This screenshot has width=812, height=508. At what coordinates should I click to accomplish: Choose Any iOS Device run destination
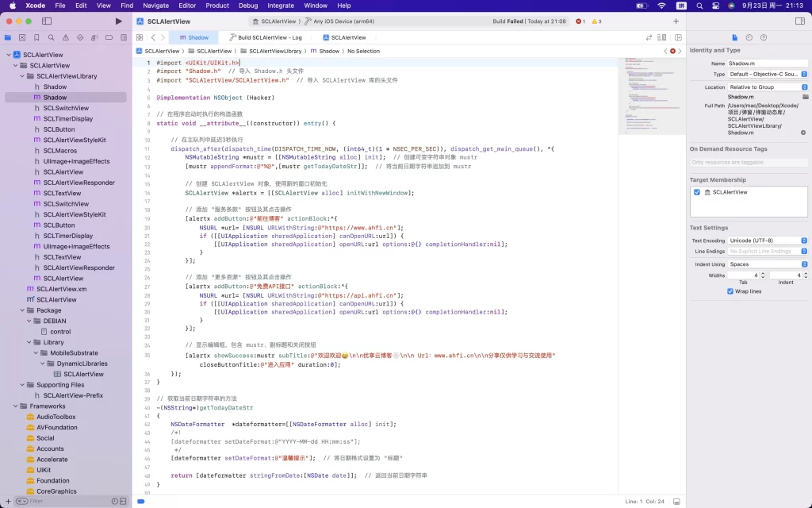[x=339, y=21]
